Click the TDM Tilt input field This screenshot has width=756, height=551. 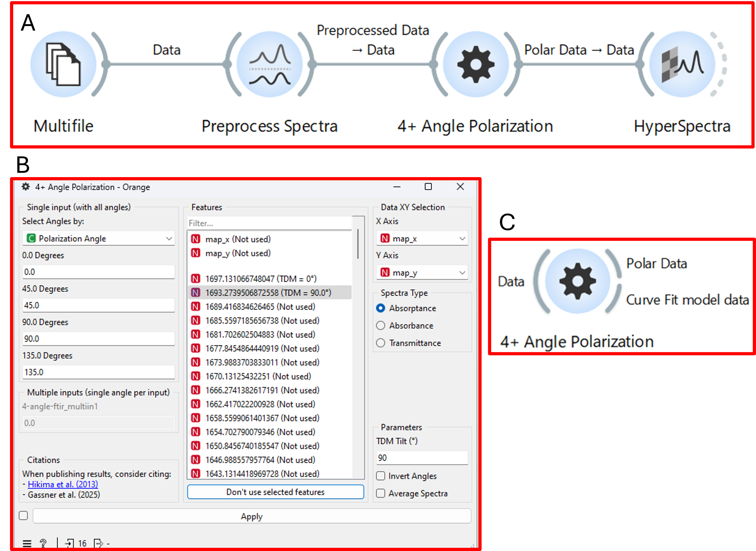[422, 458]
